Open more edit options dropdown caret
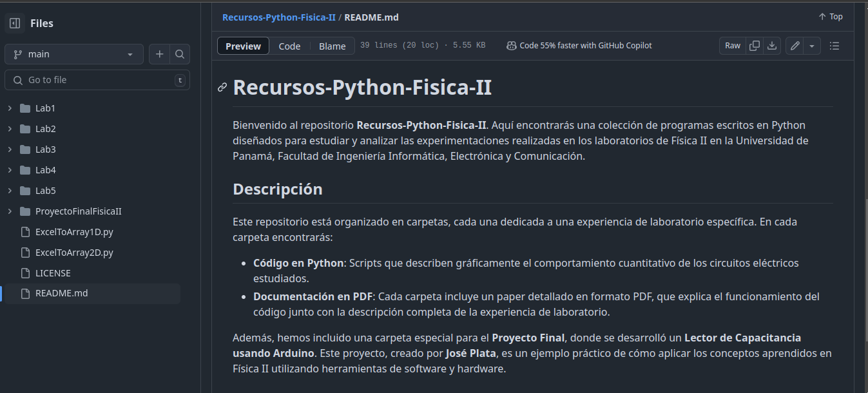The image size is (868, 393). 812,46
